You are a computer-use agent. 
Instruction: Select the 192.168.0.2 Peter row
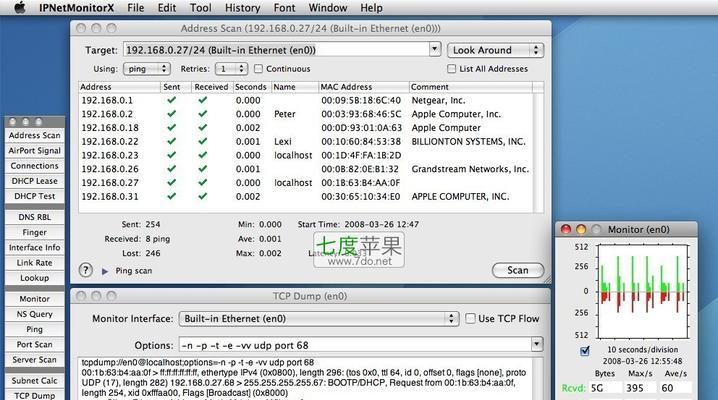(305, 114)
